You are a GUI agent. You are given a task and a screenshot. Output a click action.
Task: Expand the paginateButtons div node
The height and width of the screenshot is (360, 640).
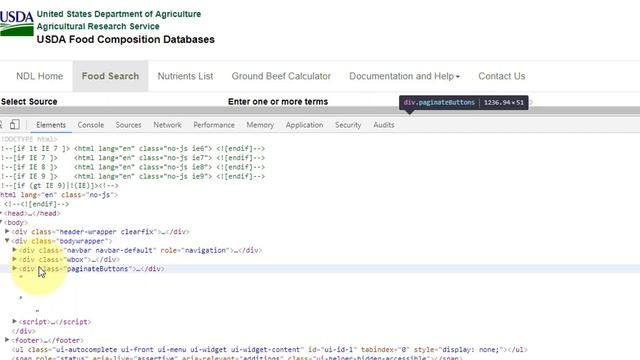tap(15, 269)
